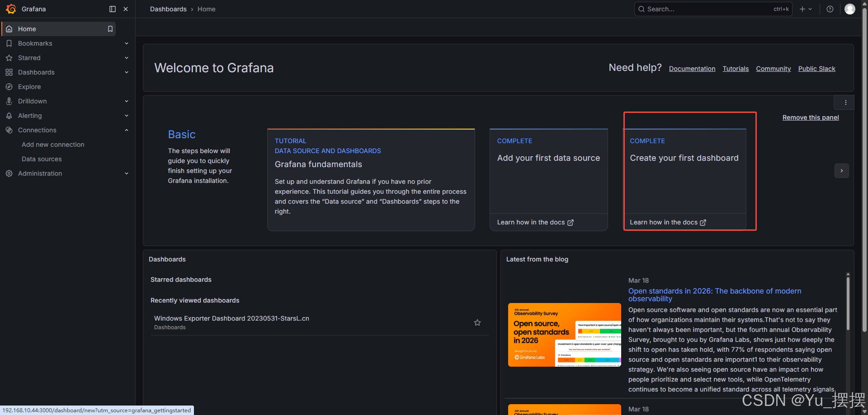Click the plus New icon in top bar
This screenshot has width=868, height=415.
pos(802,9)
